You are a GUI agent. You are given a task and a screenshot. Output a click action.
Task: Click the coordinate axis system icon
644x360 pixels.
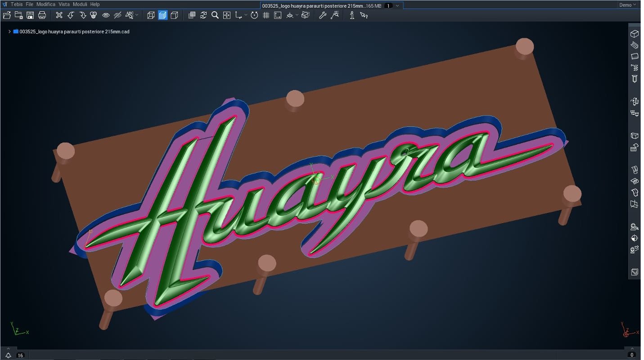click(x=239, y=15)
